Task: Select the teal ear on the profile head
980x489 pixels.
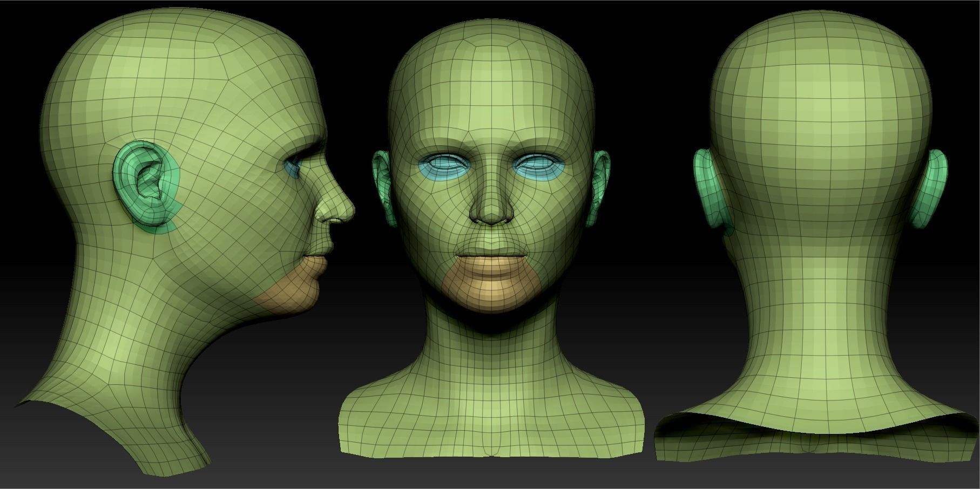Action: point(147,187)
